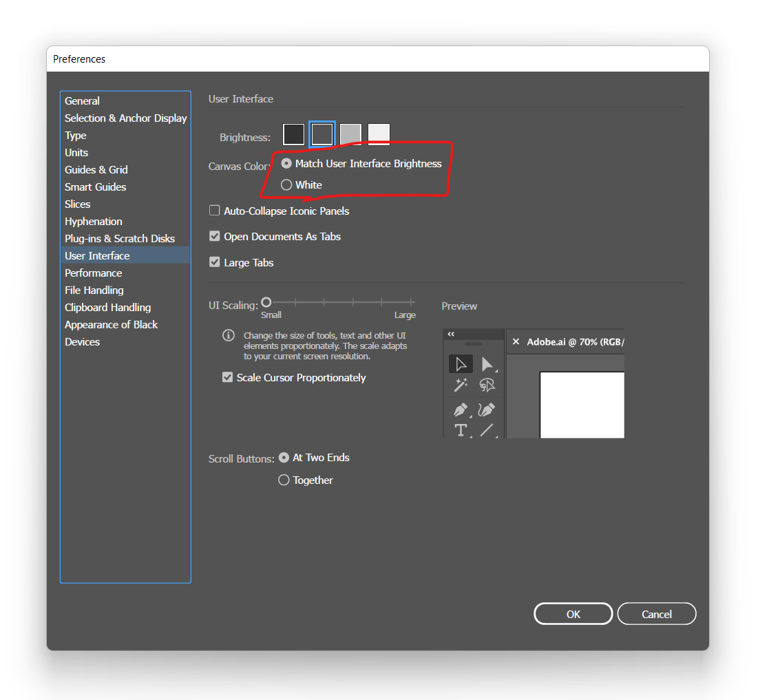Open Plug-ins & Scratch Disks category
This screenshot has height=700, width=760.
(x=125, y=239)
